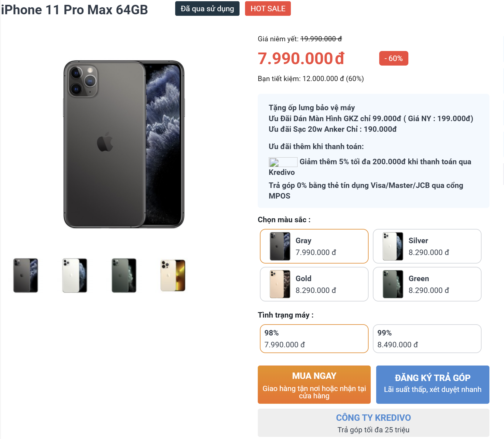Click the Silver swatch phone icon
Screen dimensions: 504x439
point(393,246)
